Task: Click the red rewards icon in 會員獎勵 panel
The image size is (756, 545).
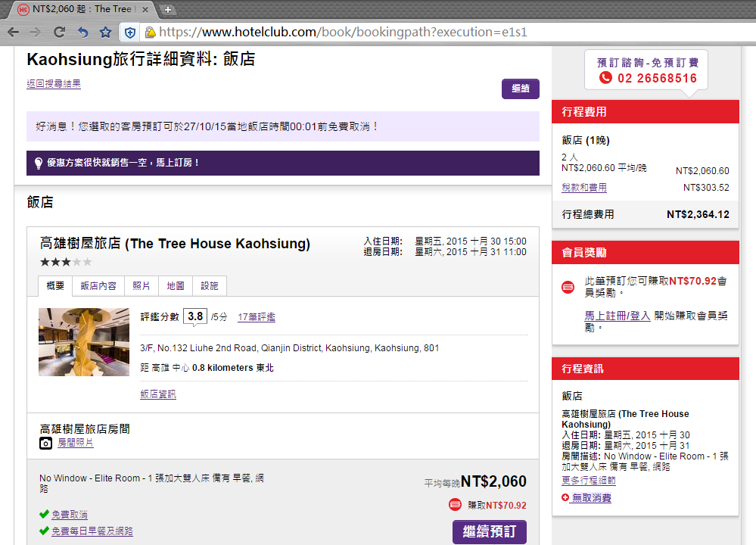Action: [x=568, y=288]
